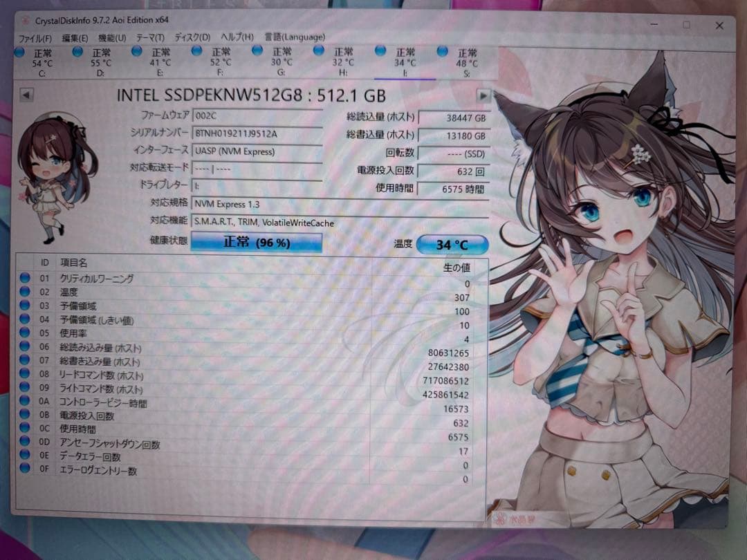Click the standard field NVM Express 1.3

pyautogui.click(x=340, y=204)
